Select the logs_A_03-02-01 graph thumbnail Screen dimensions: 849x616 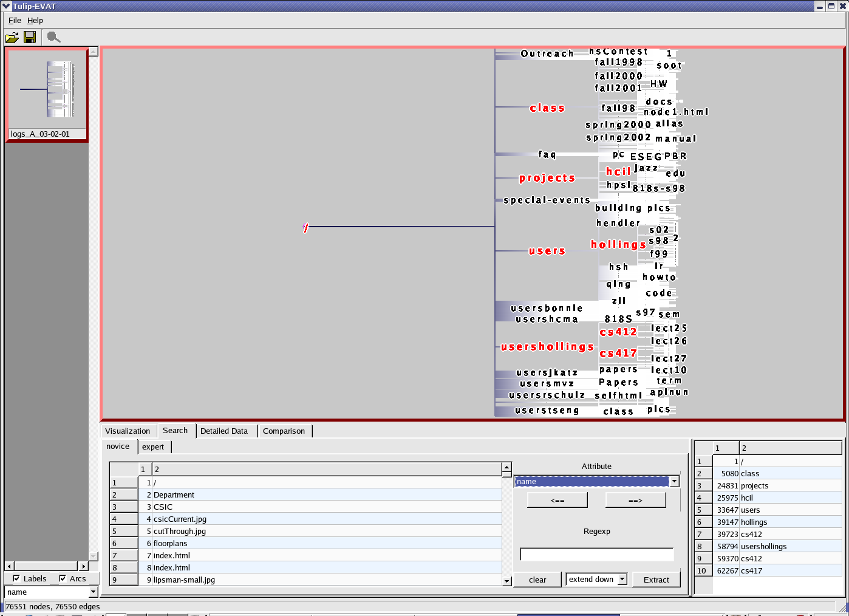(x=47, y=95)
